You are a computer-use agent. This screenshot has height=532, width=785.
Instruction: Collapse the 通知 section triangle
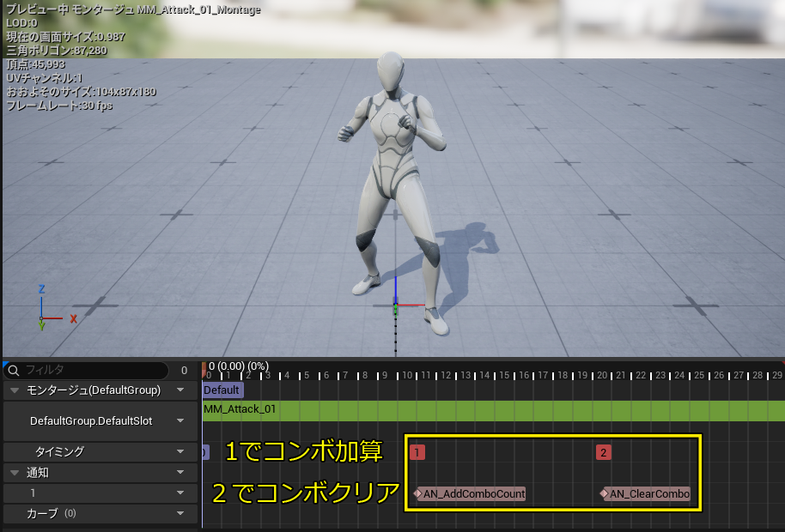pyautogui.click(x=15, y=473)
